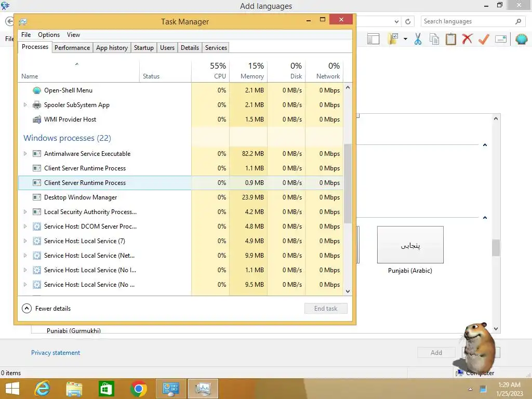This screenshot has width=532, height=399.
Task: Click the language list scrollbar thumb
Action: tap(496, 248)
